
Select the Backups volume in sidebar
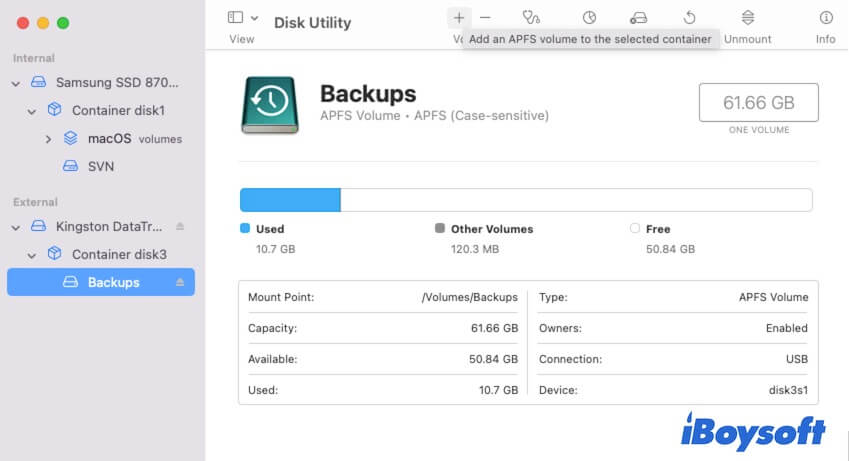tap(112, 282)
